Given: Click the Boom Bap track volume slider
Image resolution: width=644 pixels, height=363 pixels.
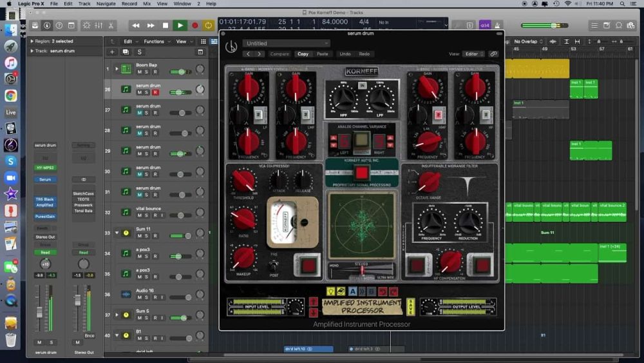Looking at the screenshot, I should (x=181, y=72).
